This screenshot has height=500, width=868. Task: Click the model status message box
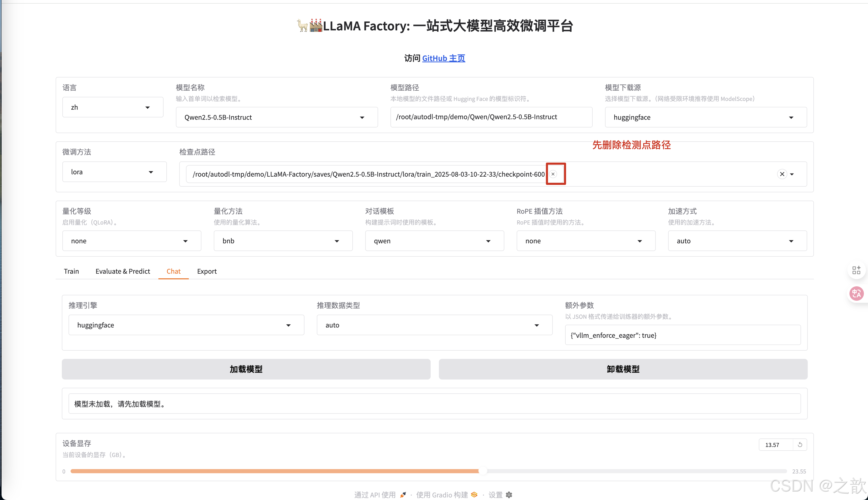point(435,404)
